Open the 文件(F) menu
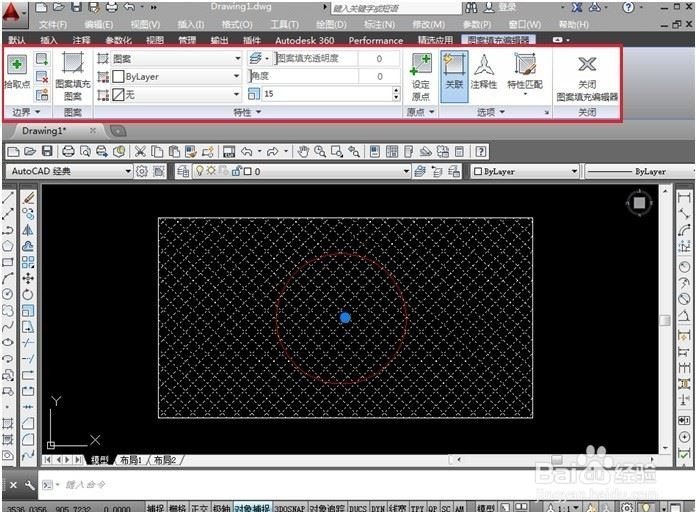 [53, 24]
